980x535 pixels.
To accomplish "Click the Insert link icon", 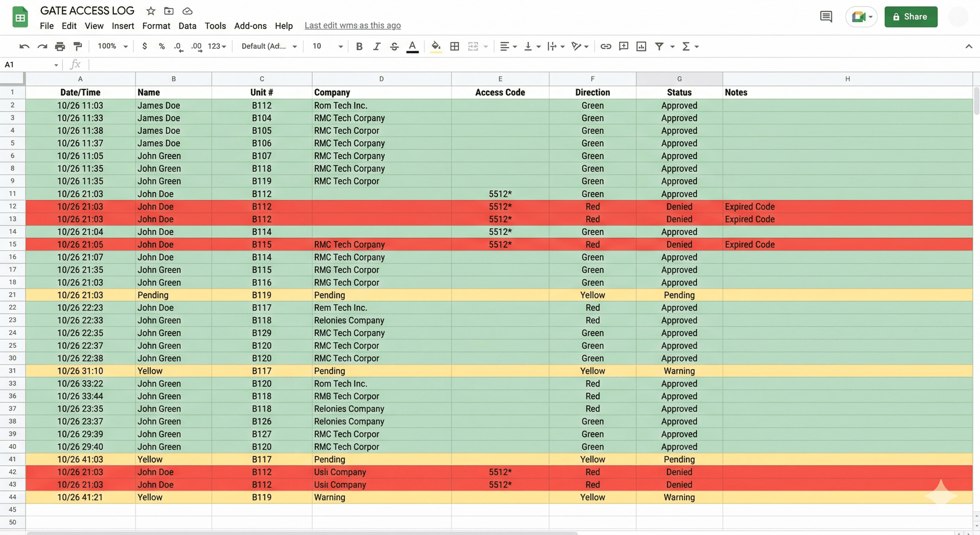I will [x=605, y=46].
